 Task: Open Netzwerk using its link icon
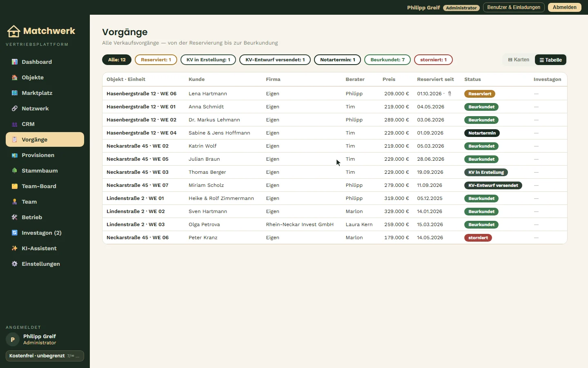[x=15, y=108]
